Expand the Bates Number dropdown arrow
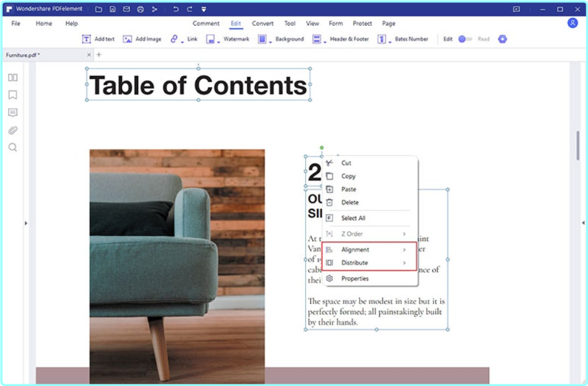Viewport: 588px width, 386px height. tap(390, 42)
